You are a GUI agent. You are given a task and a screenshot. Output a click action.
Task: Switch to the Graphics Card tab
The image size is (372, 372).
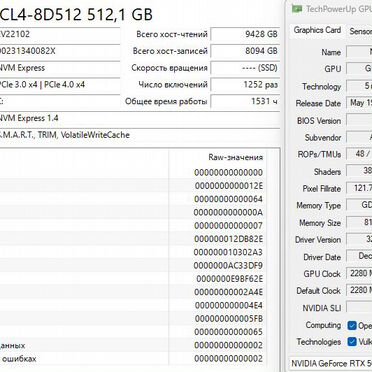[x=317, y=30]
